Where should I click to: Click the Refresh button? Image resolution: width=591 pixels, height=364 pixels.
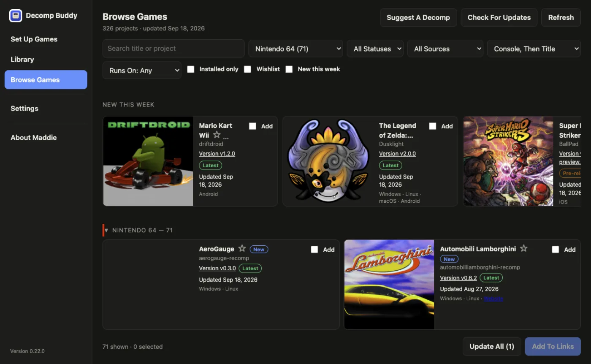(x=561, y=18)
